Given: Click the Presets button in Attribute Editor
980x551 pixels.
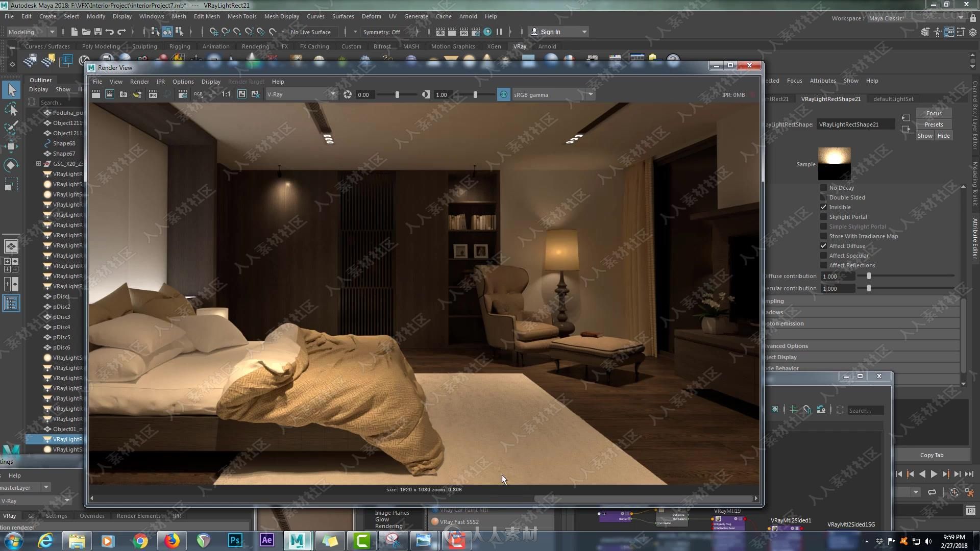Looking at the screenshot, I should click(x=934, y=124).
